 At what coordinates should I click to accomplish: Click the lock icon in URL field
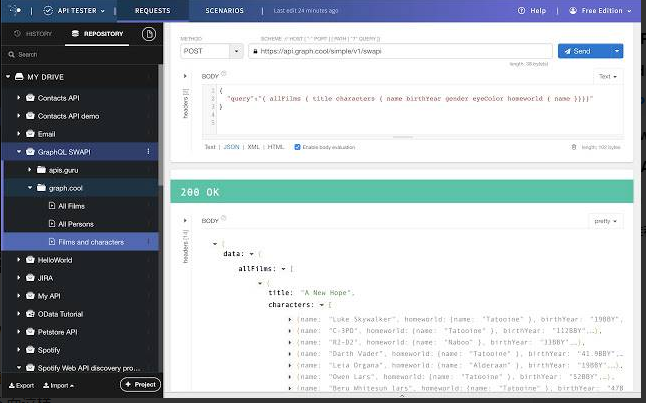[x=255, y=52]
